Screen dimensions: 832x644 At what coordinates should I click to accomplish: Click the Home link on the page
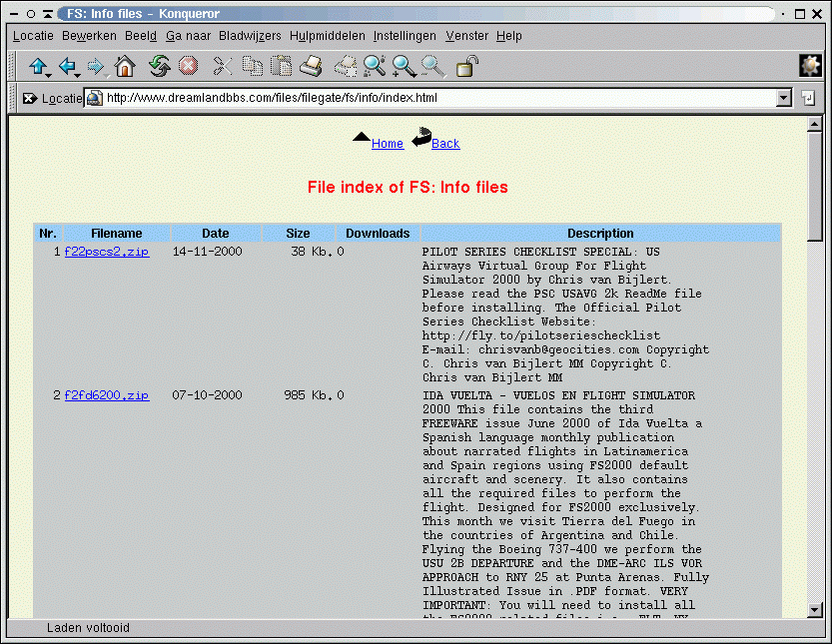[388, 144]
